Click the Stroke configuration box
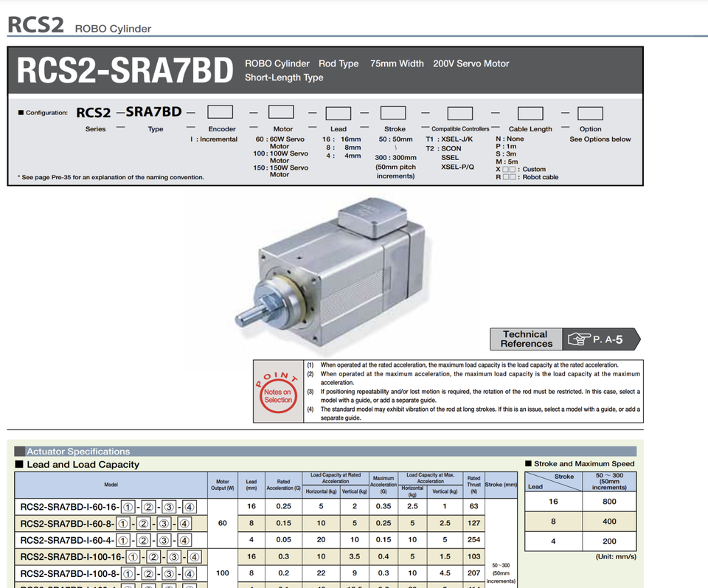Image resolution: width=708 pixels, height=588 pixels. pos(394,111)
